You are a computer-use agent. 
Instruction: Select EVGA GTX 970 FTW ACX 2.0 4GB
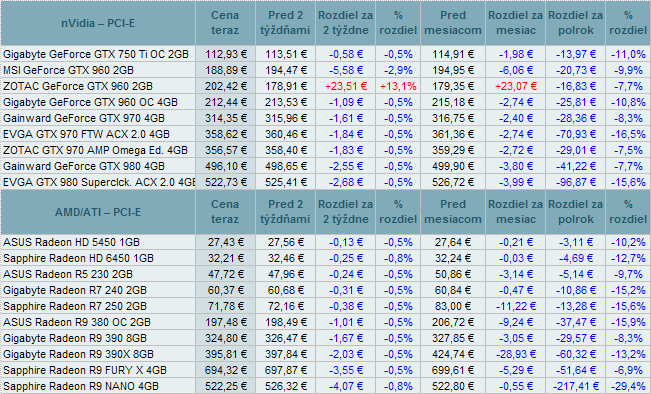(86, 134)
